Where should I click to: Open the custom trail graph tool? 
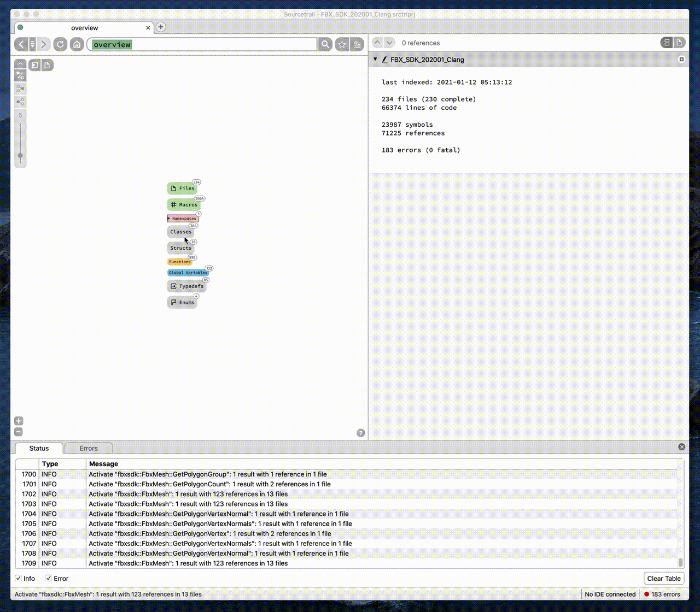pos(20,75)
